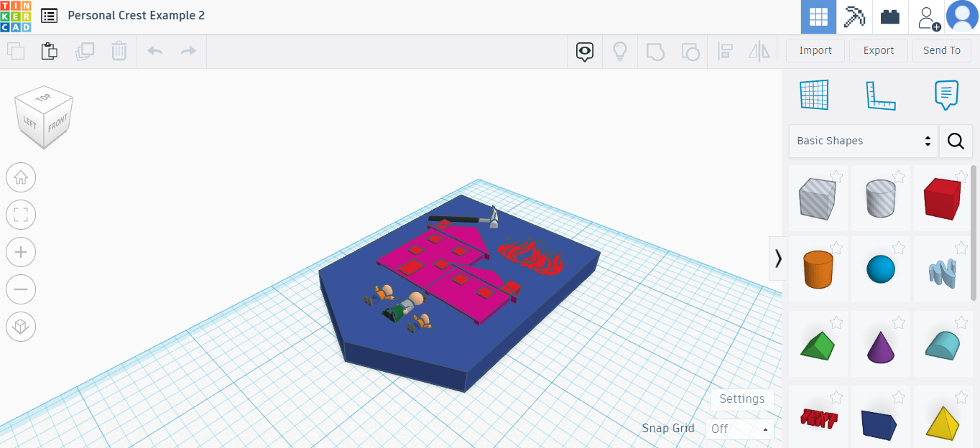
Task: Pick the red Box shape
Action: tap(942, 198)
